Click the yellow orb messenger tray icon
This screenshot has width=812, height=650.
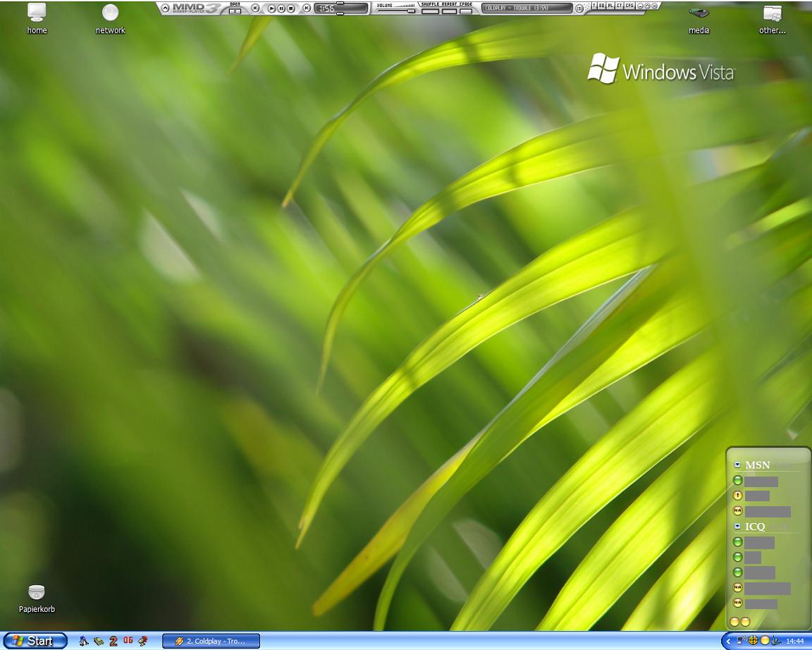[x=765, y=641]
